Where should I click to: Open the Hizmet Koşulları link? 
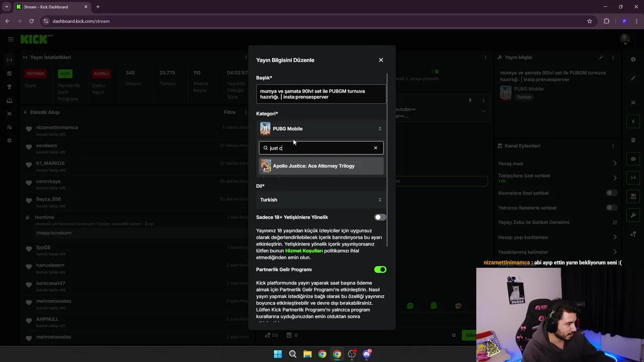(304, 250)
